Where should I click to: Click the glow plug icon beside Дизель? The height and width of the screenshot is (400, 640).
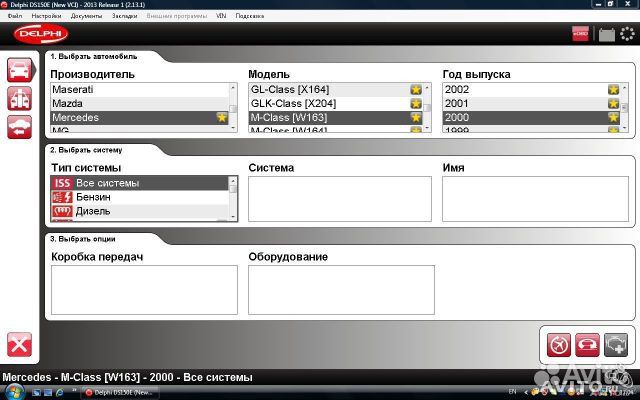click(62, 211)
